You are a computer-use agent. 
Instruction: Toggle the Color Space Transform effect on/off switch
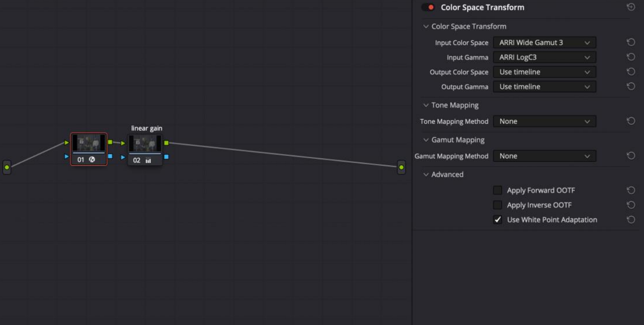428,8
